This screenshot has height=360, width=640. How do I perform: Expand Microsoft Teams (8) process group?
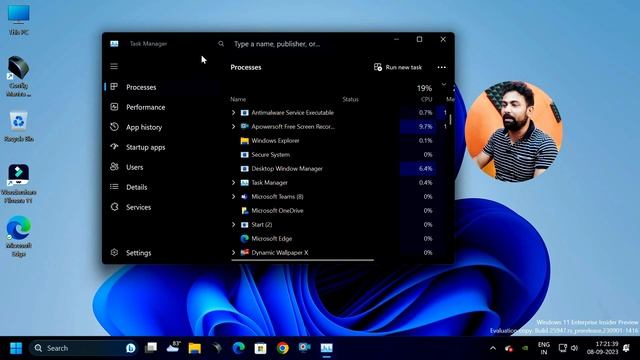pyautogui.click(x=233, y=197)
